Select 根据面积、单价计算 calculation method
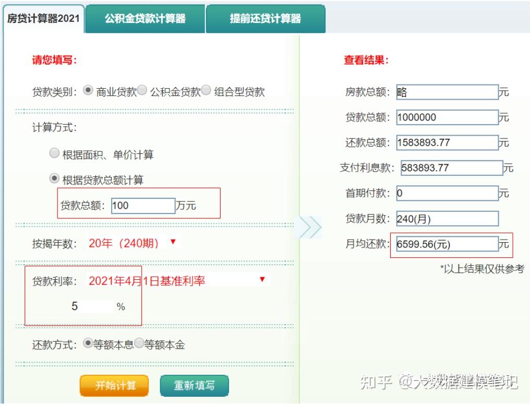The image size is (532, 404). [54, 153]
